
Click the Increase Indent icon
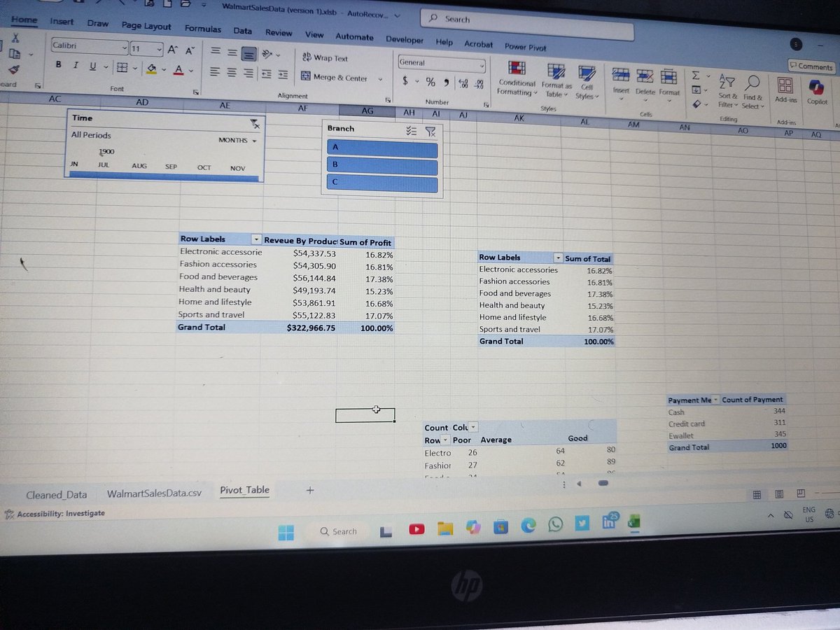[x=283, y=74]
